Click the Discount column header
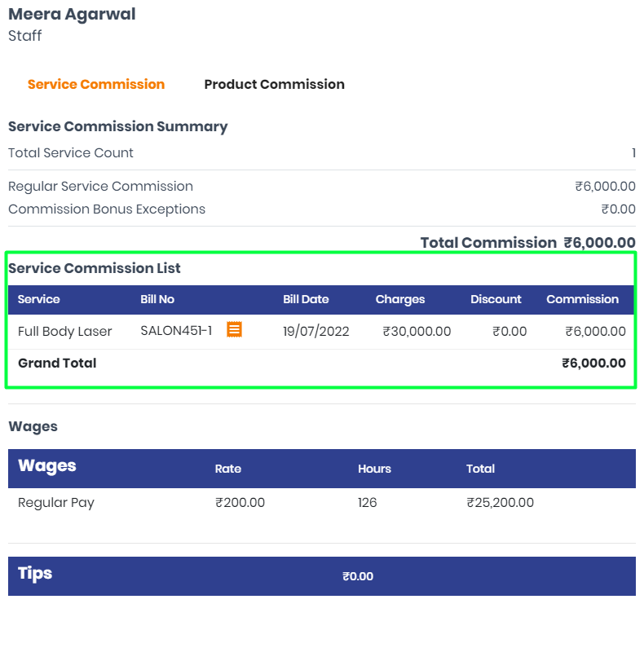 pyautogui.click(x=496, y=299)
